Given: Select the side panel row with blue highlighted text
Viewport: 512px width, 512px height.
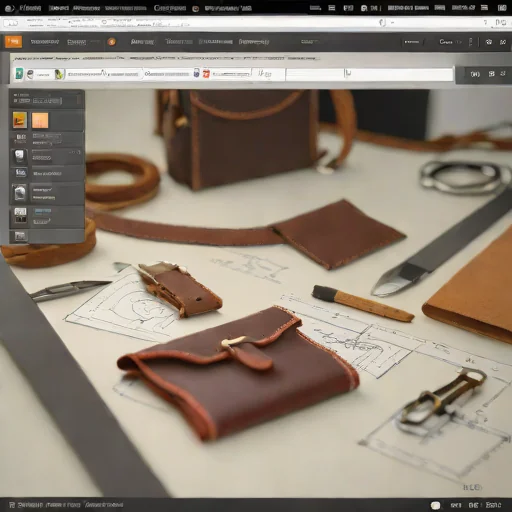Looking at the screenshot, I should 47,216.
